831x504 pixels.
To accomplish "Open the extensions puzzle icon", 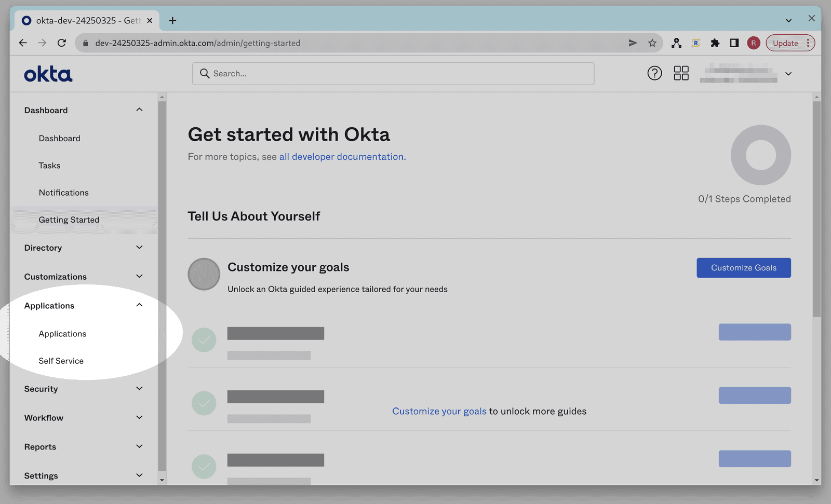I will [x=715, y=43].
